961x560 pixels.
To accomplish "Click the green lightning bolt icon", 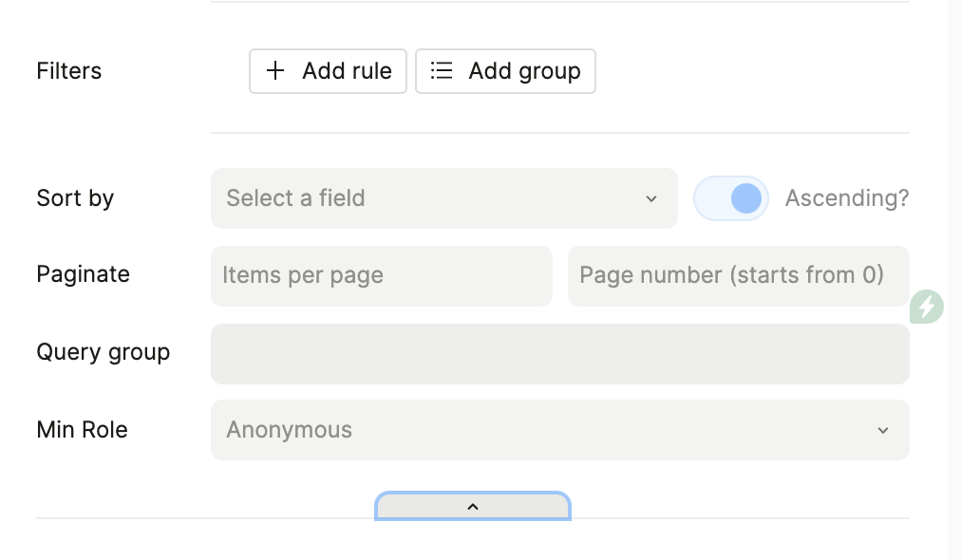I will [927, 307].
